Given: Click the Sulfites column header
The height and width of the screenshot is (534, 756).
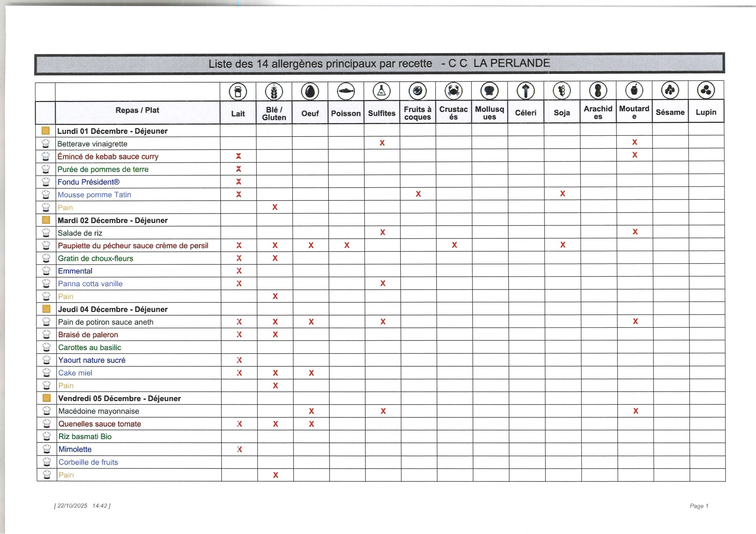Looking at the screenshot, I should (x=382, y=113).
